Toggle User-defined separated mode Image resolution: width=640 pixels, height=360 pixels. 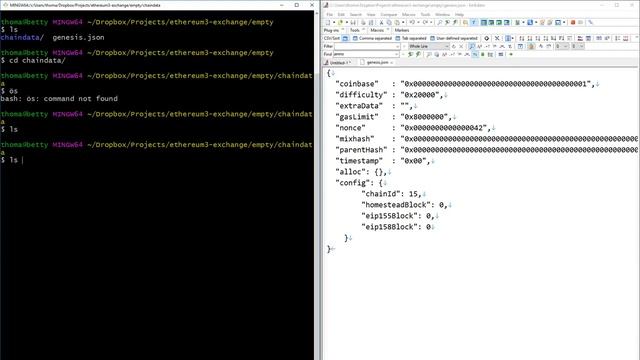pyautogui.click(x=453, y=38)
